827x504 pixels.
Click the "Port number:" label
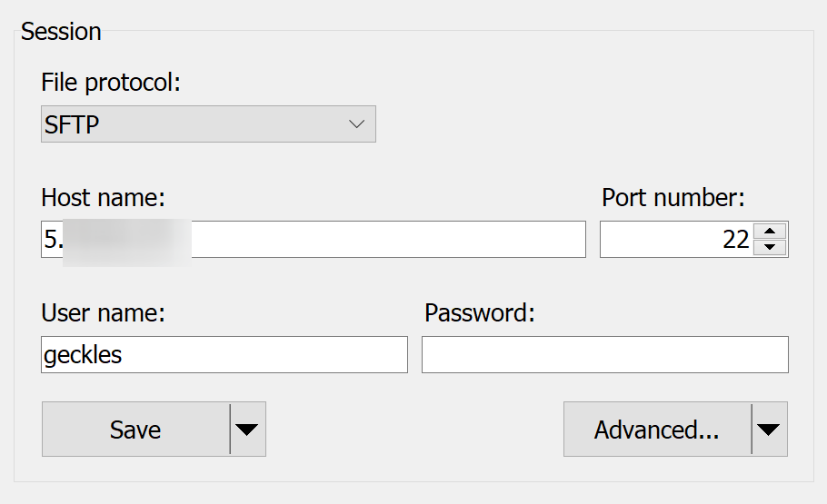point(673,198)
